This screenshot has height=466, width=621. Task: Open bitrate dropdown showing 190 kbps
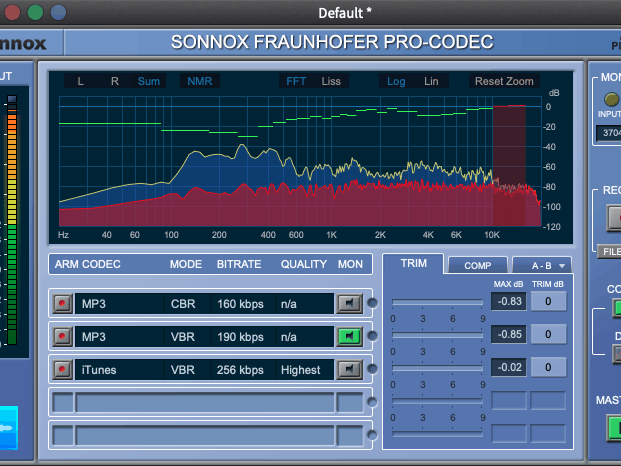(243, 337)
